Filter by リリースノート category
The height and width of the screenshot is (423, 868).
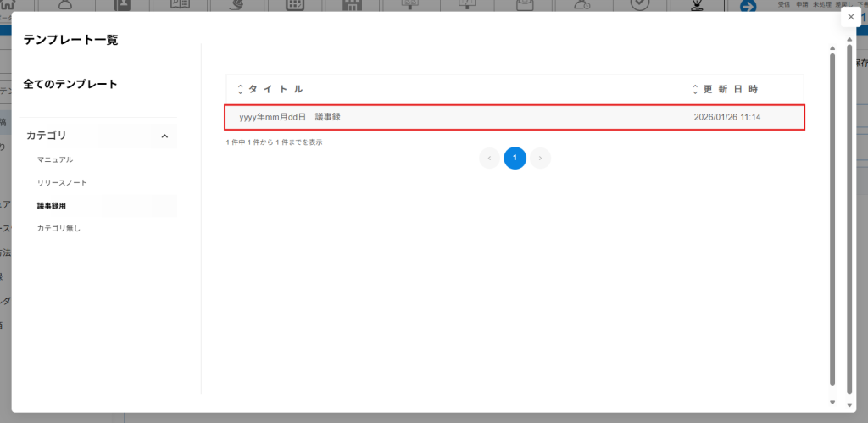(x=62, y=182)
